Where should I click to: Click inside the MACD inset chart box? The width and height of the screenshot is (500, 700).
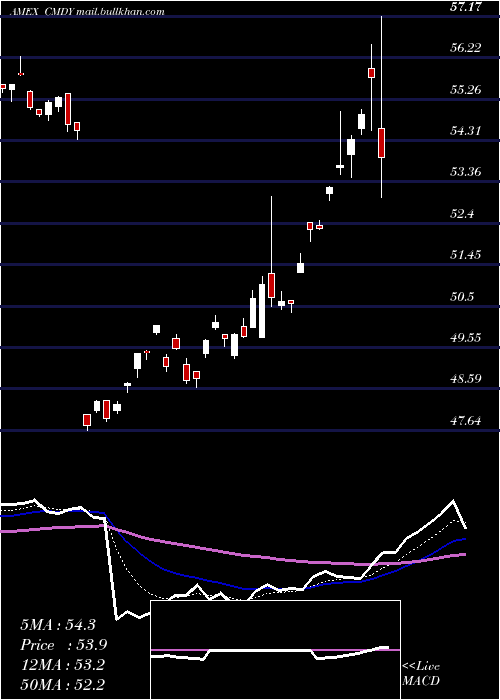pyautogui.click(x=275, y=650)
